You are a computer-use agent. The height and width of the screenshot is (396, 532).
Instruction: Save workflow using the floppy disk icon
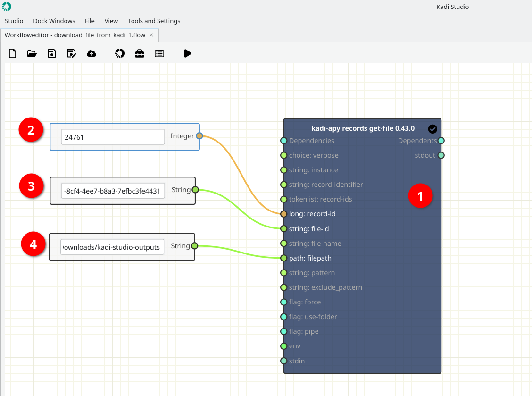tap(51, 53)
